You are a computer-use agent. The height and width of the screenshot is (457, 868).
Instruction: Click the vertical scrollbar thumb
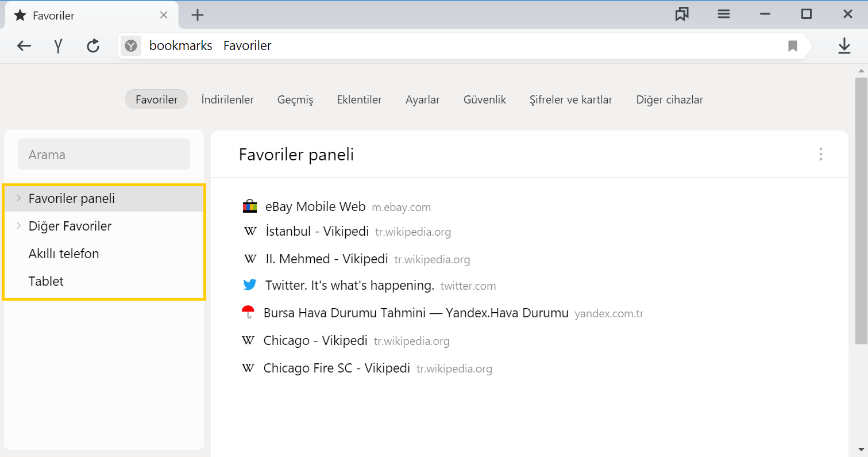click(x=861, y=210)
